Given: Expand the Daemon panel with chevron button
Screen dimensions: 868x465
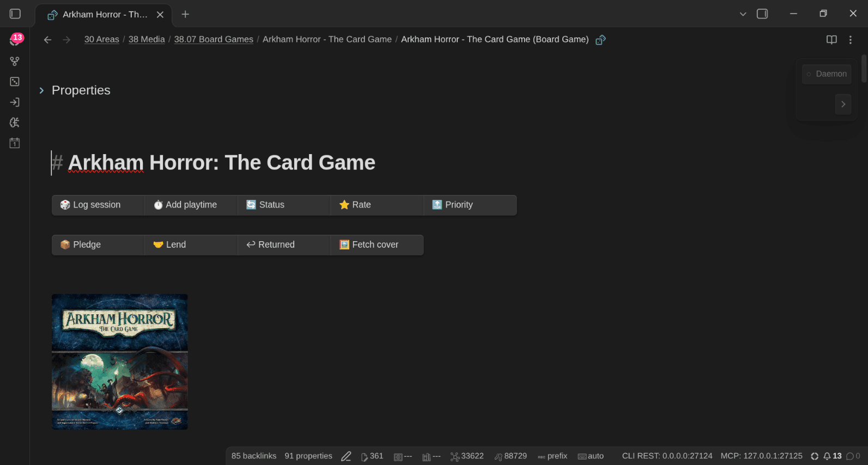Looking at the screenshot, I should (x=843, y=104).
